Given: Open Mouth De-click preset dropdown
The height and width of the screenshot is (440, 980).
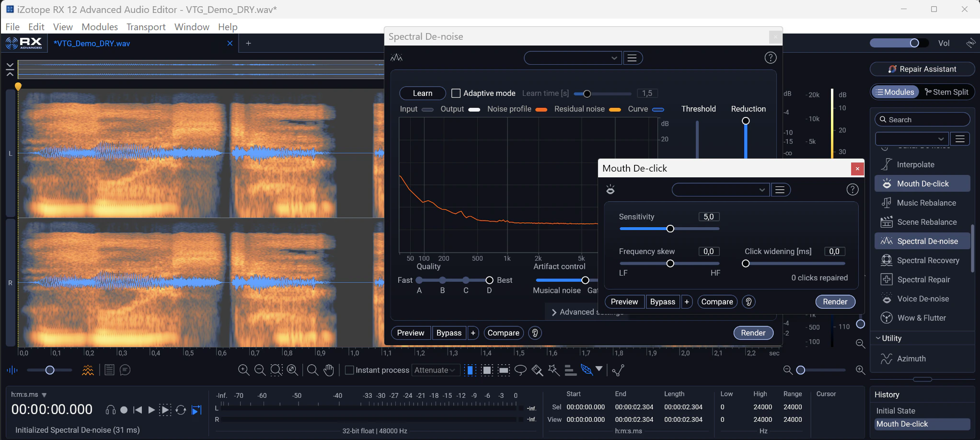Looking at the screenshot, I should click(x=721, y=190).
